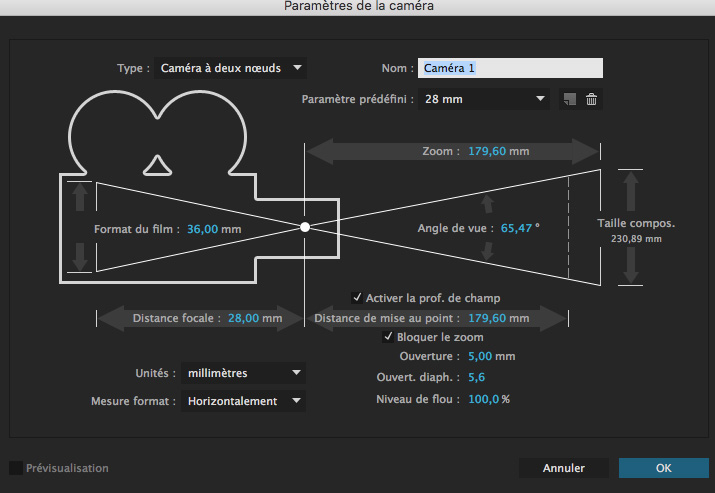Click the Mesure format label
Image resolution: width=715 pixels, height=493 pixels.
tap(133, 401)
